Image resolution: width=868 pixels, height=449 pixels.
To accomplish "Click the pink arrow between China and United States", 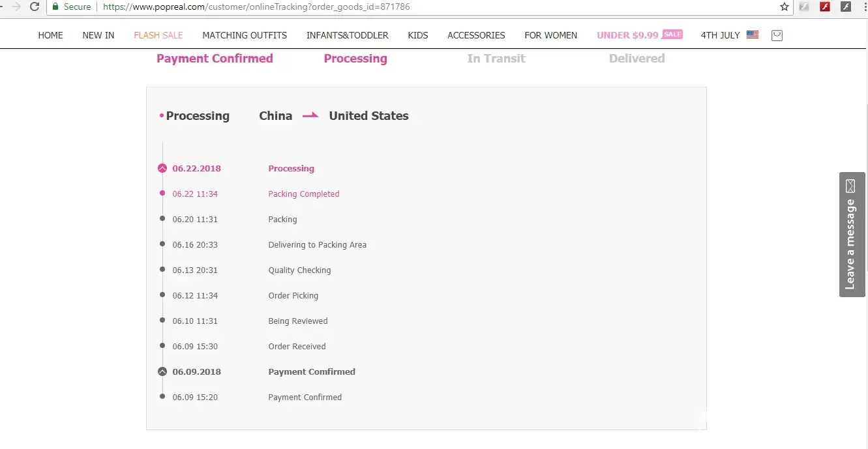I will pyautogui.click(x=310, y=115).
